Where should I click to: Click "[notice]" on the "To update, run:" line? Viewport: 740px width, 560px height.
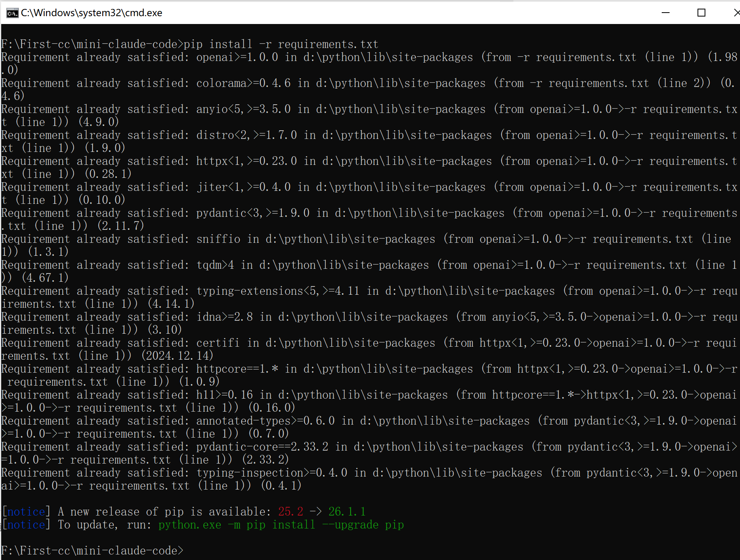(x=26, y=525)
